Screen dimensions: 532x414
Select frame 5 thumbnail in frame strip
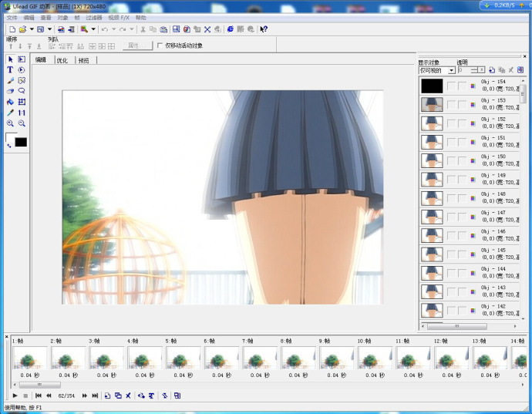click(184, 358)
